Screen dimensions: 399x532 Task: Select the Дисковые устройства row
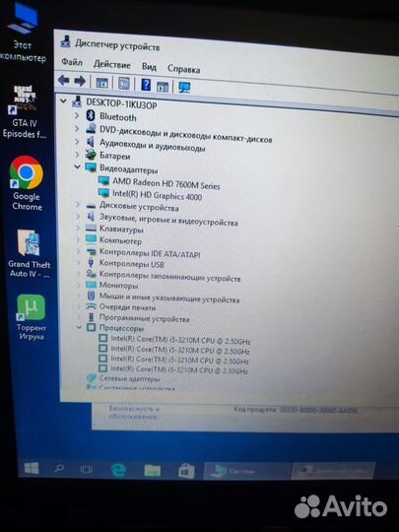pos(139,206)
